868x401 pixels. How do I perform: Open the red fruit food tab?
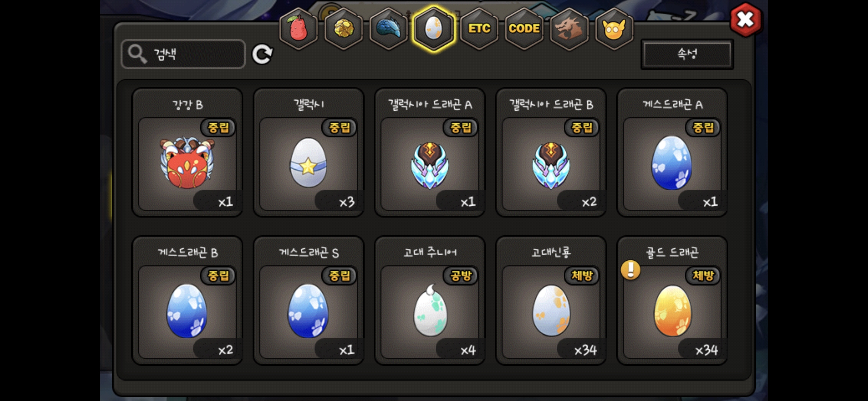(x=299, y=29)
